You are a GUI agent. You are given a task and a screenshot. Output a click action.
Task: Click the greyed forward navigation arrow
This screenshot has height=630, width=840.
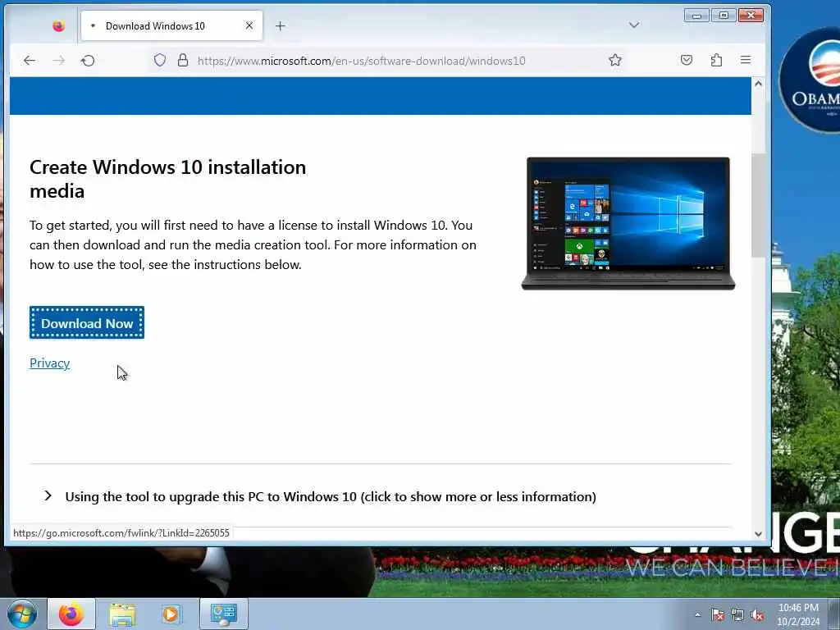click(59, 61)
